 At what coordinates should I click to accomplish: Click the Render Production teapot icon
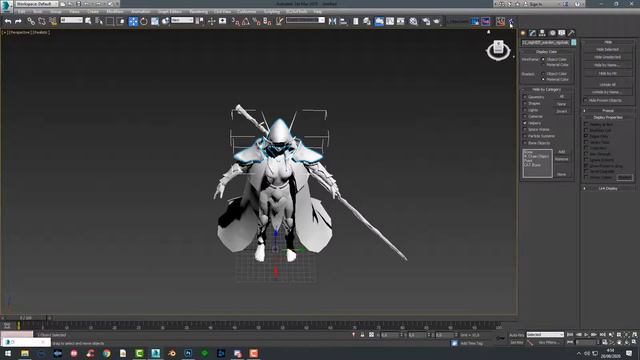coord(437,21)
